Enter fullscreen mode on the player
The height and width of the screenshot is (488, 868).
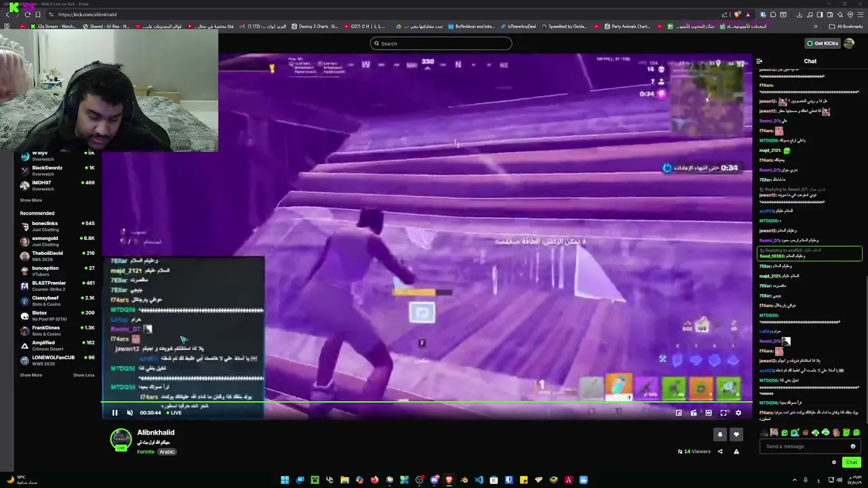pyautogui.click(x=724, y=413)
